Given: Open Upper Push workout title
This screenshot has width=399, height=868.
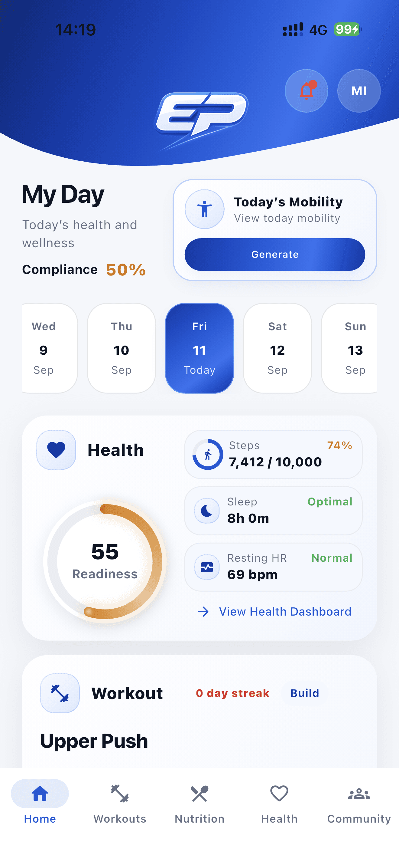Looking at the screenshot, I should pos(94,741).
